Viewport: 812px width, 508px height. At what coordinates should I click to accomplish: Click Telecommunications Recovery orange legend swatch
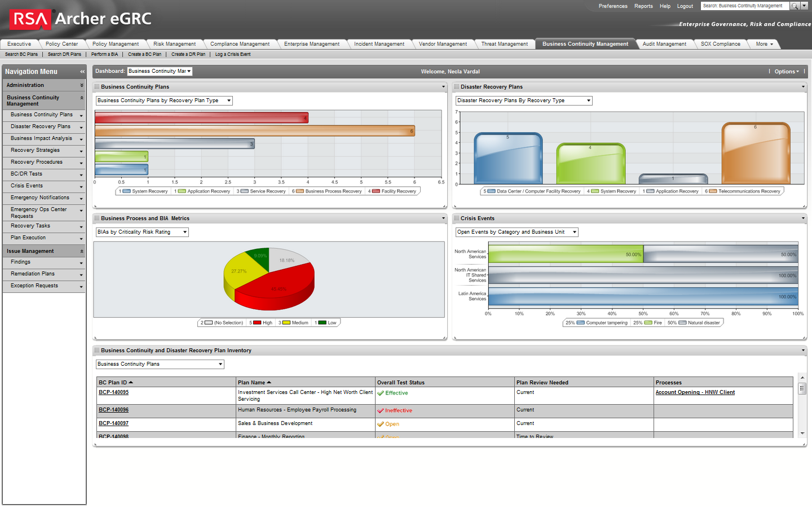pyautogui.click(x=713, y=191)
